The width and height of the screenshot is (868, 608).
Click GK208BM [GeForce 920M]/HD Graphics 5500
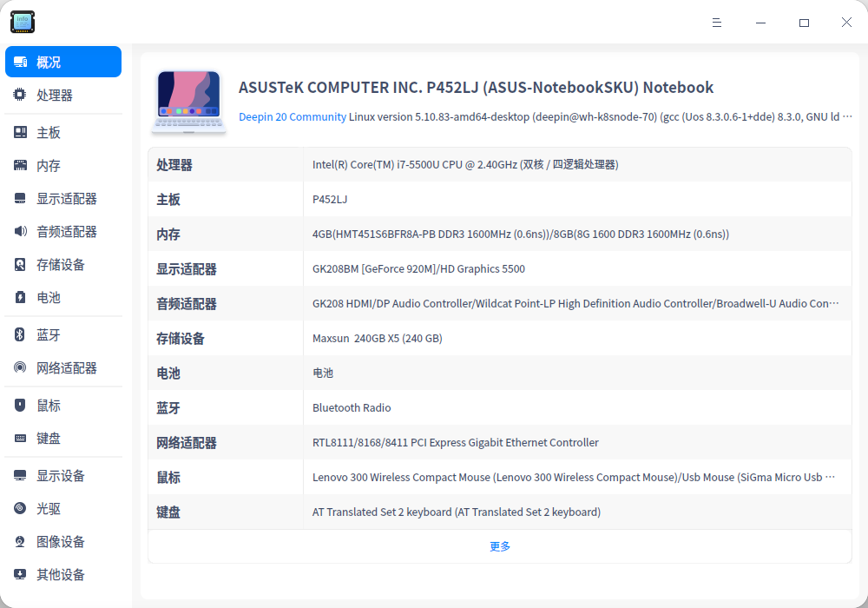[418, 269]
